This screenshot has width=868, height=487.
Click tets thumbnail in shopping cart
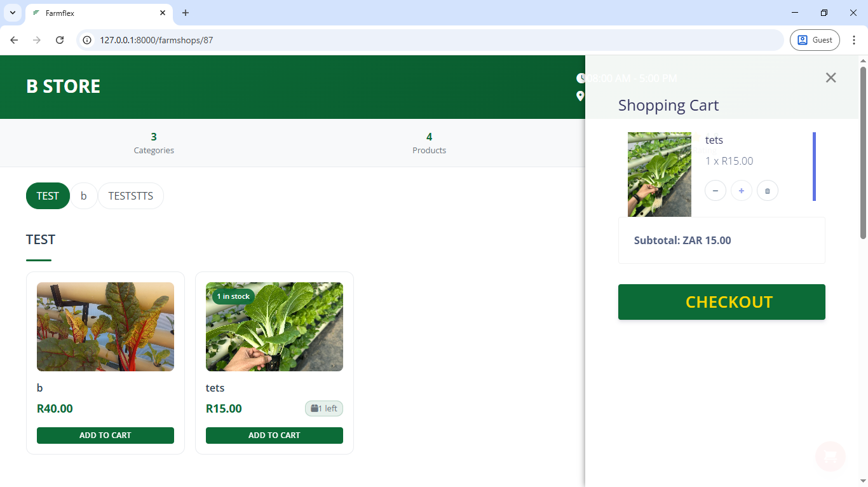tap(660, 174)
